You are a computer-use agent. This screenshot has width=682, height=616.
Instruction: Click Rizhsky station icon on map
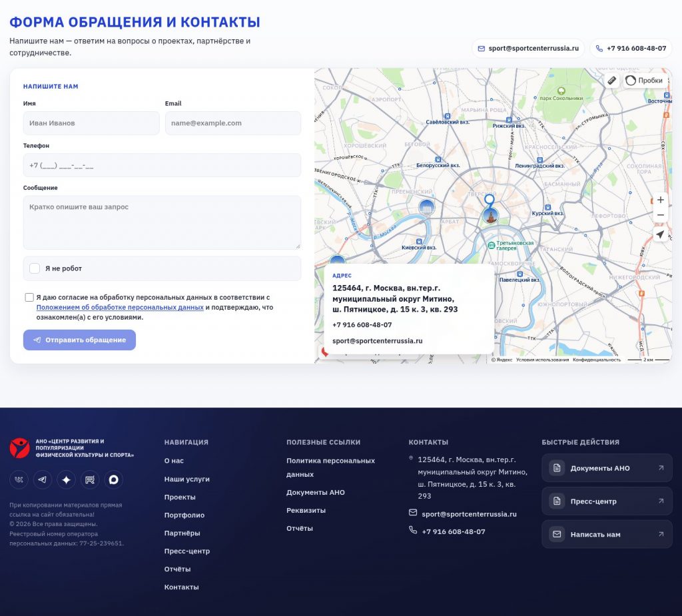[x=508, y=120]
